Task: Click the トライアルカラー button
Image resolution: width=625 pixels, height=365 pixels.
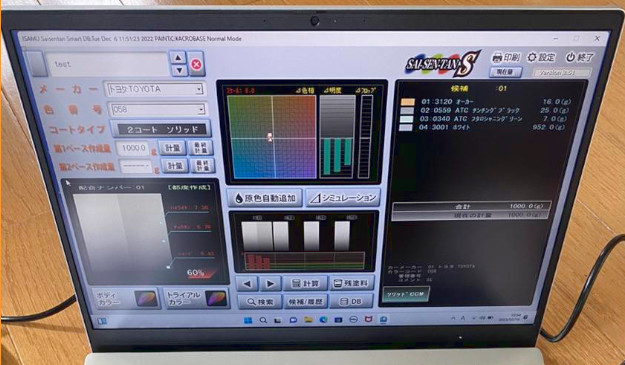Action: (196, 298)
